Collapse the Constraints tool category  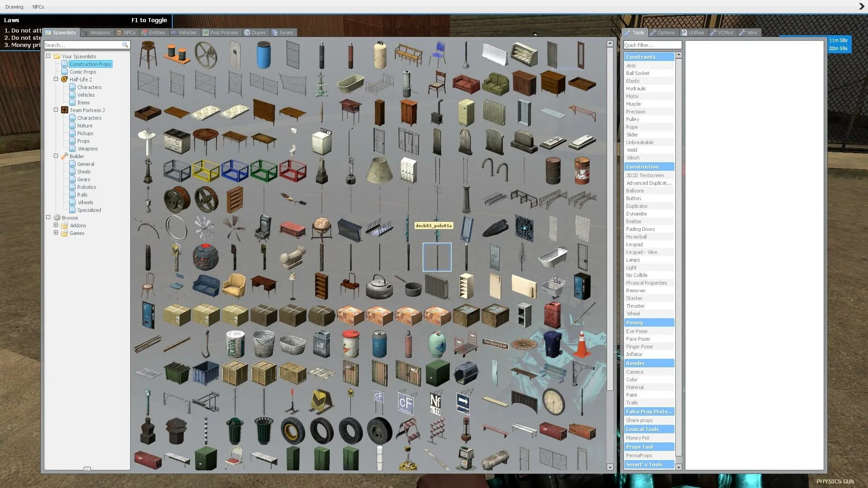pos(649,57)
